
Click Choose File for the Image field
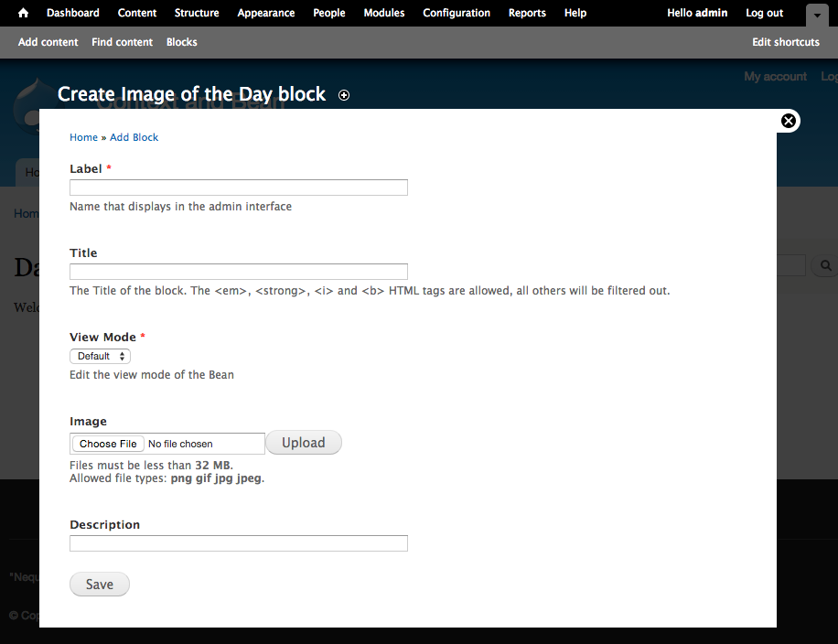106,443
